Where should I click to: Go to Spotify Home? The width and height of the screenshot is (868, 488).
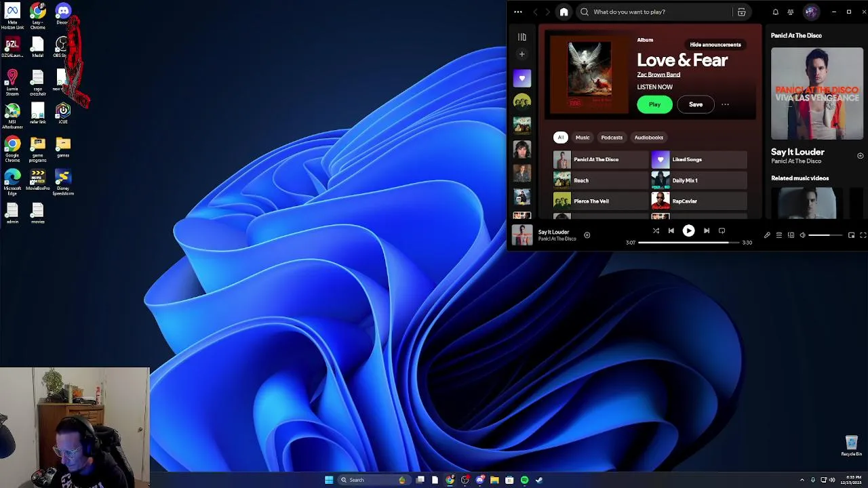[564, 12]
